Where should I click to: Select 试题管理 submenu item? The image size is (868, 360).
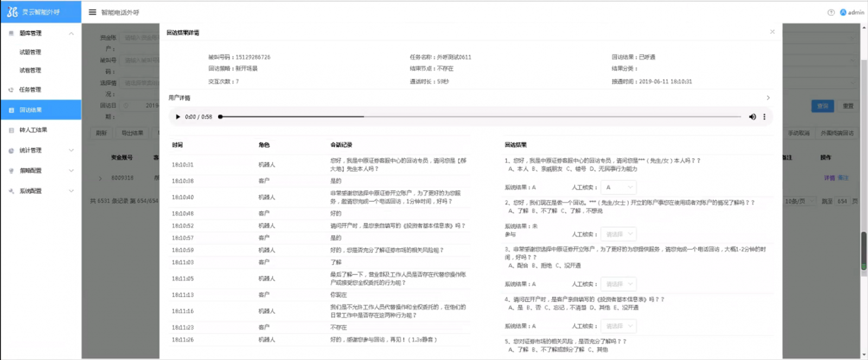(30, 52)
